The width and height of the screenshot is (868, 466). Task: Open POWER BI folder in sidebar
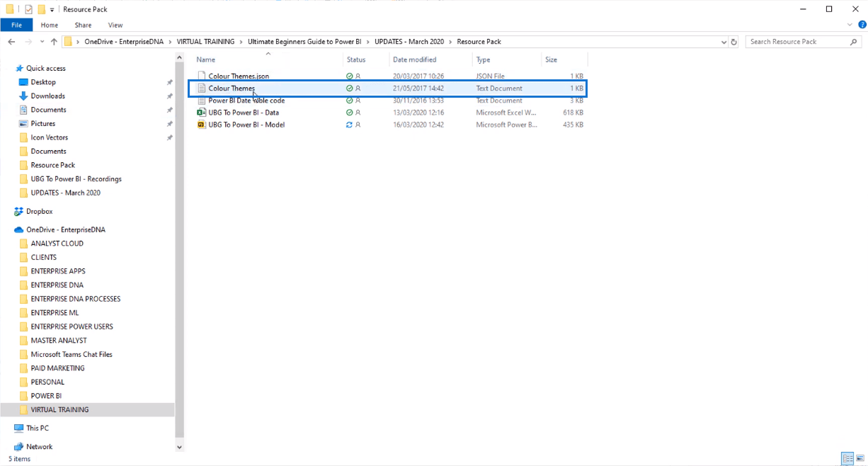coord(46,396)
